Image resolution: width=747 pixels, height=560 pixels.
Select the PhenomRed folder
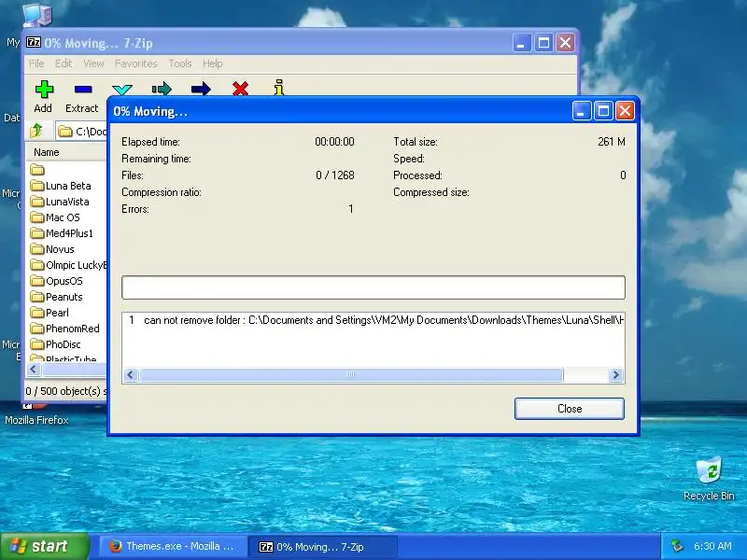[x=64, y=329]
